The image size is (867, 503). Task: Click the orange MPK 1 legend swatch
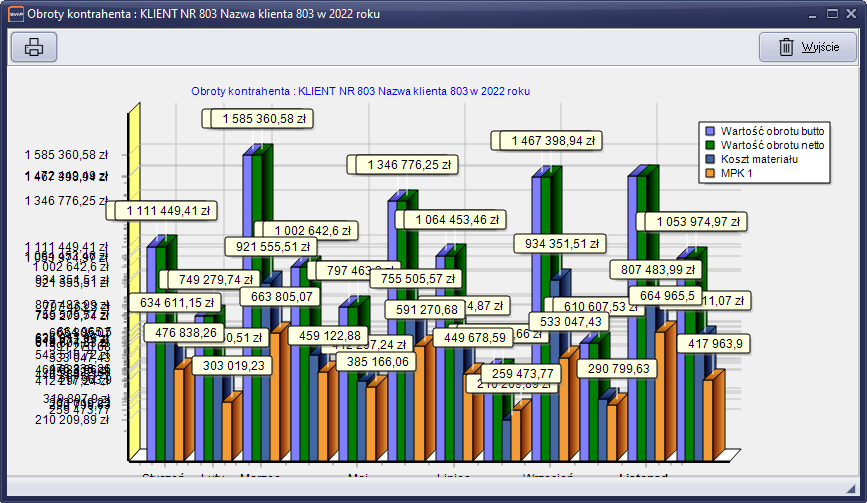pyautogui.click(x=711, y=173)
